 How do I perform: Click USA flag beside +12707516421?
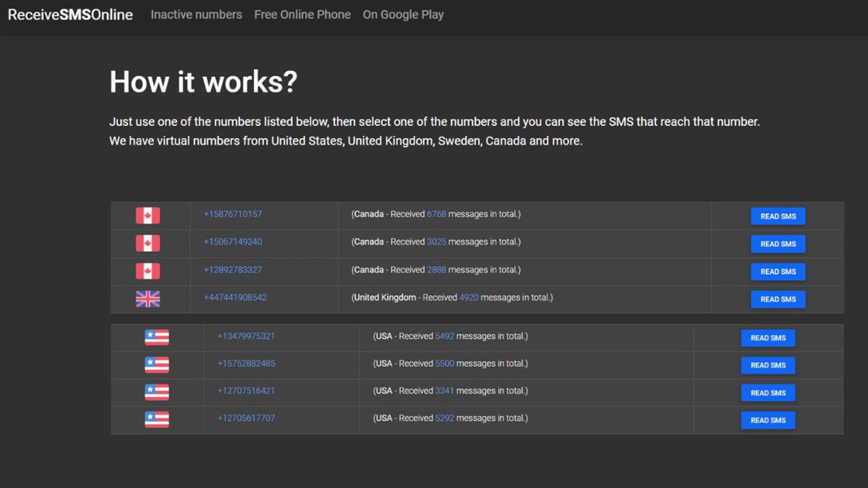click(x=157, y=392)
